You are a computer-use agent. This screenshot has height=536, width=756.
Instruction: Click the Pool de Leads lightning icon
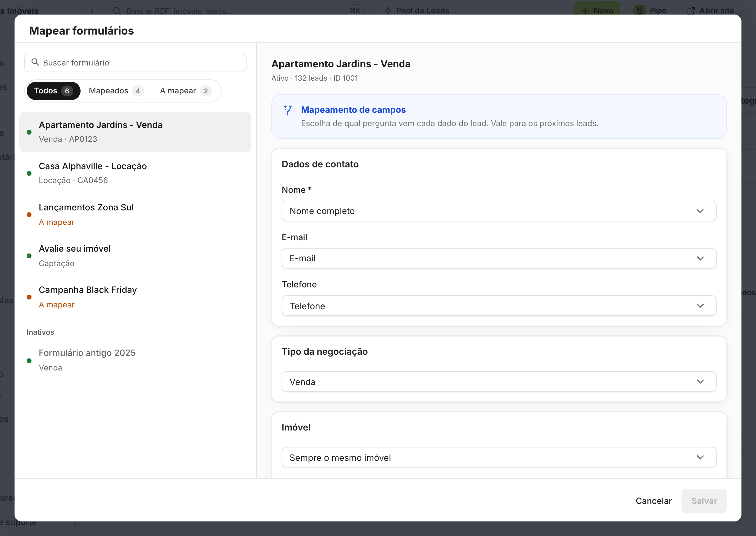tap(388, 11)
